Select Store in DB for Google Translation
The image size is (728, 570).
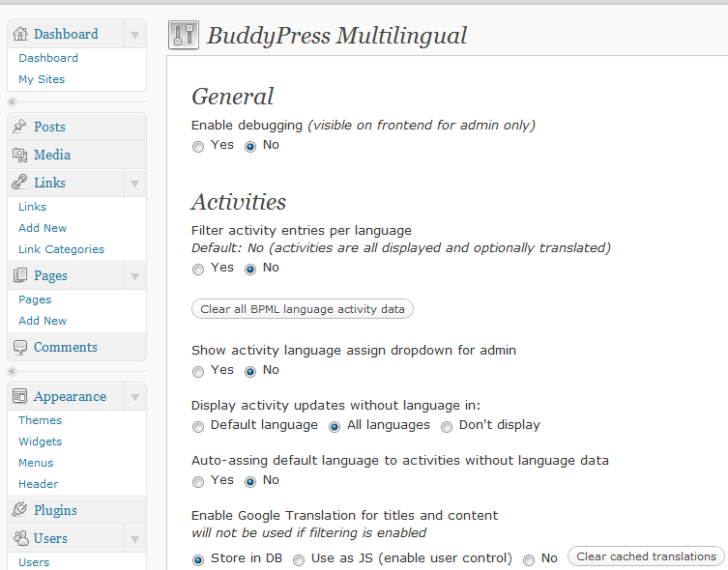tap(198, 559)
